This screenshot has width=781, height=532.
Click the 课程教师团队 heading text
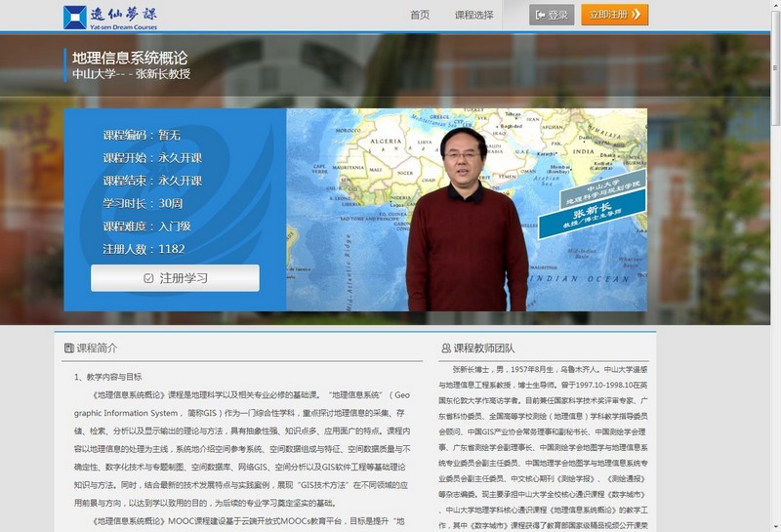pyautogui.click(x=483, y=348)
